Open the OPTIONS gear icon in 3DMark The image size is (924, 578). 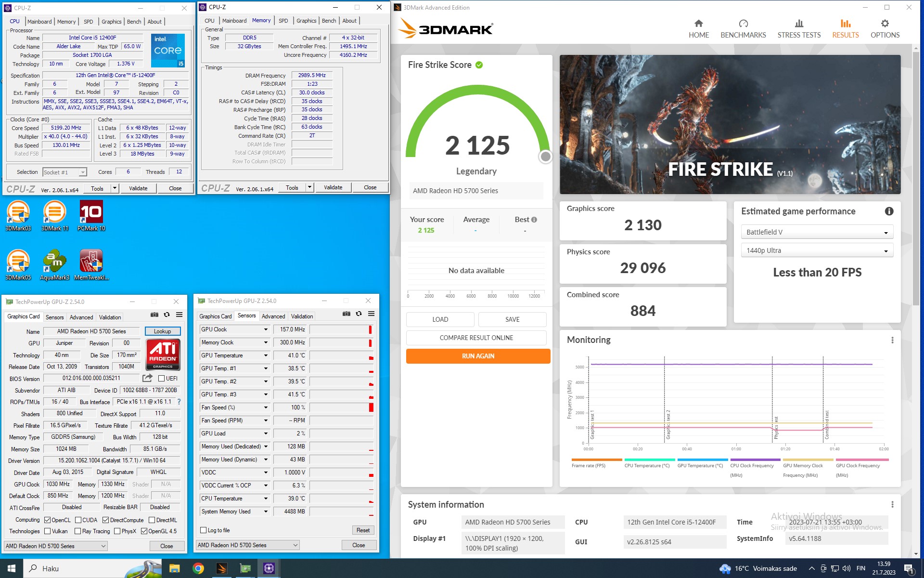click(885, 23)
